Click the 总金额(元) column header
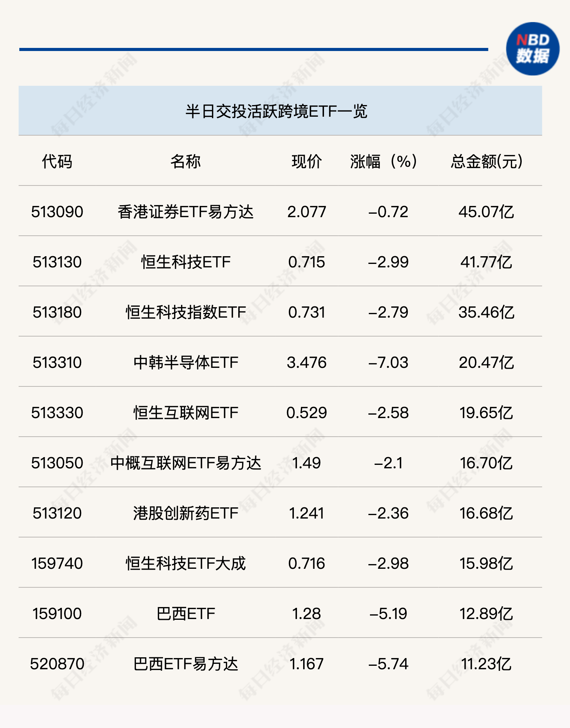 (x=486, y=161)
